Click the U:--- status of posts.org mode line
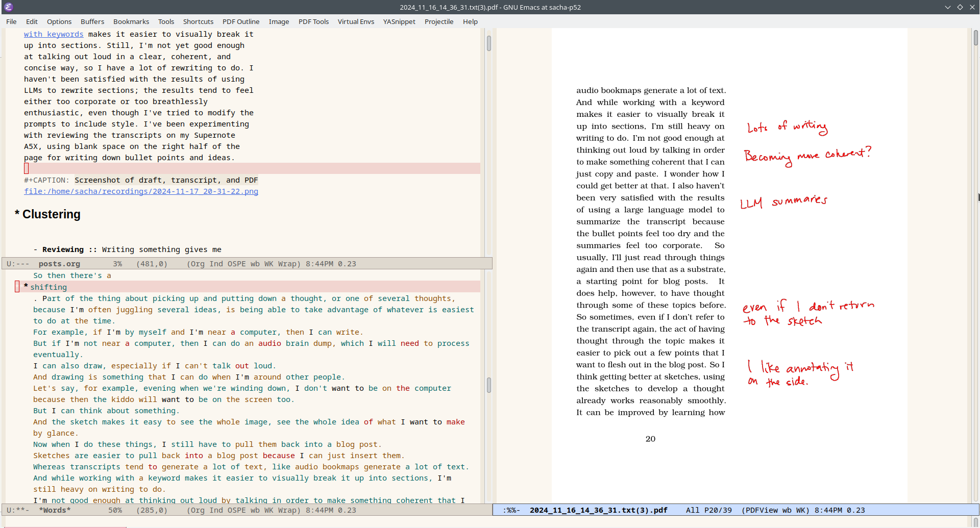The image size is (980, 528). [x=18, y=264]
